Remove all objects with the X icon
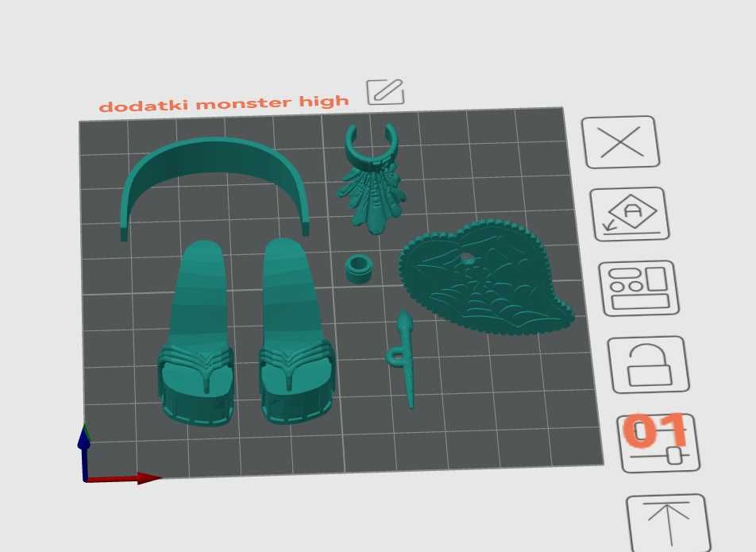This screenshot has height=552, width=756. 620,141
